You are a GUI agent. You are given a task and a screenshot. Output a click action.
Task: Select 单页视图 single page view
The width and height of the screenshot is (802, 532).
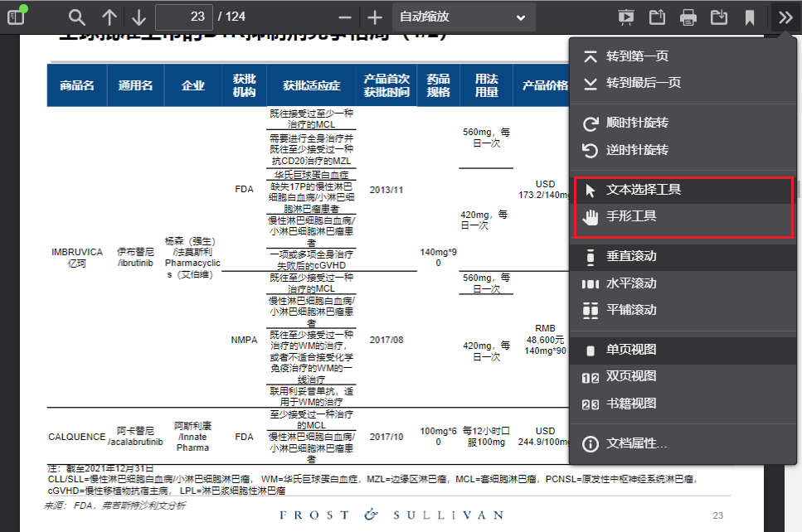(x=683, y=350)
